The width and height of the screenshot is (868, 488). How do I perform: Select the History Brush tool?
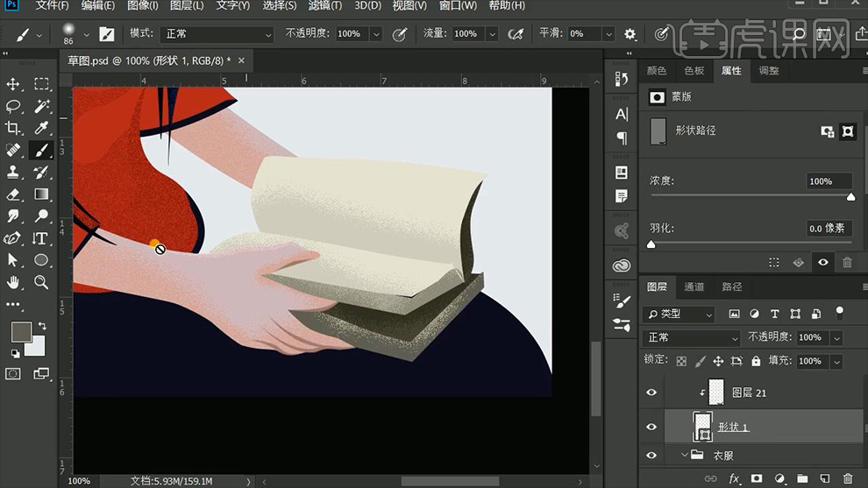(41, 172)
